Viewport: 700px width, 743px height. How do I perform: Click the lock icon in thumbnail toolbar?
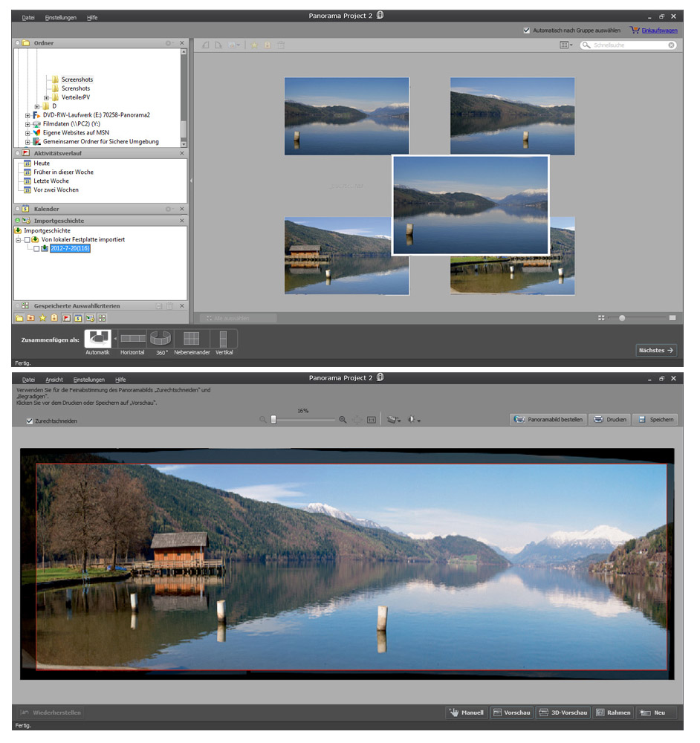(268, 45)
